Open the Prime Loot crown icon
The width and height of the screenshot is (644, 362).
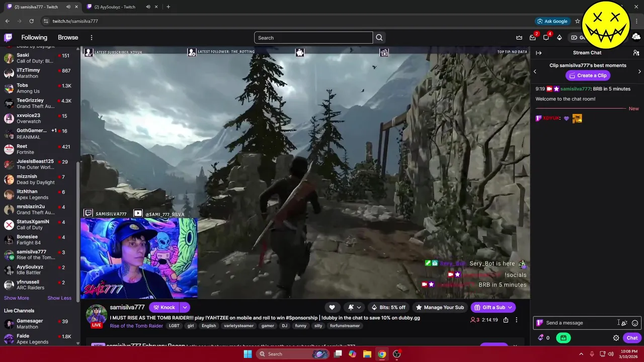click(519, 38)
